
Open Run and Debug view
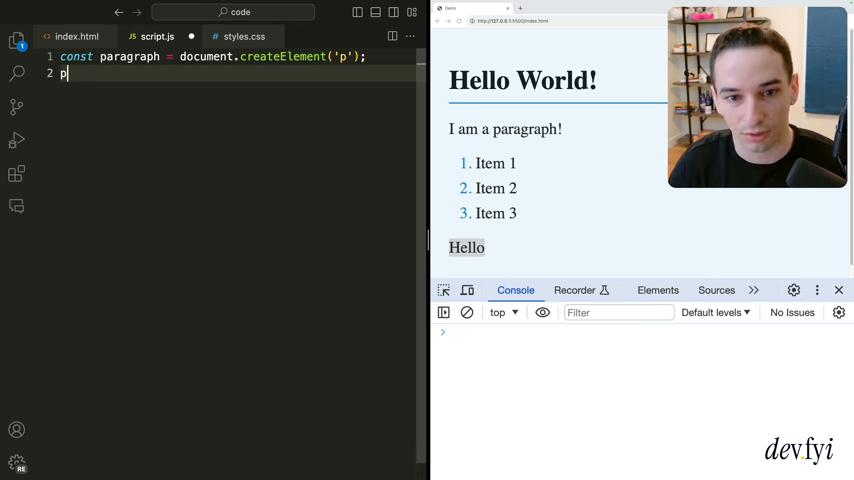click(16, 140)
